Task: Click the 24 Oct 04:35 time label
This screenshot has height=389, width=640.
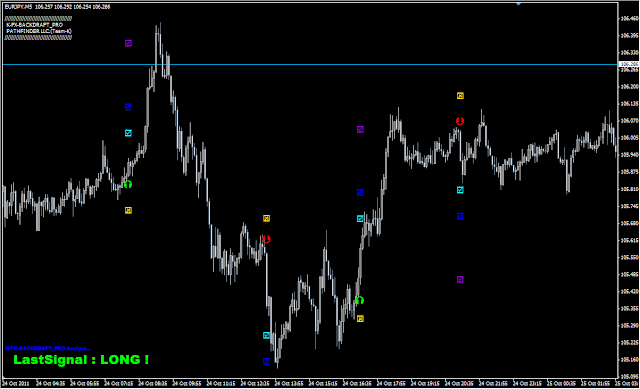Action: [x=51, y=384]
